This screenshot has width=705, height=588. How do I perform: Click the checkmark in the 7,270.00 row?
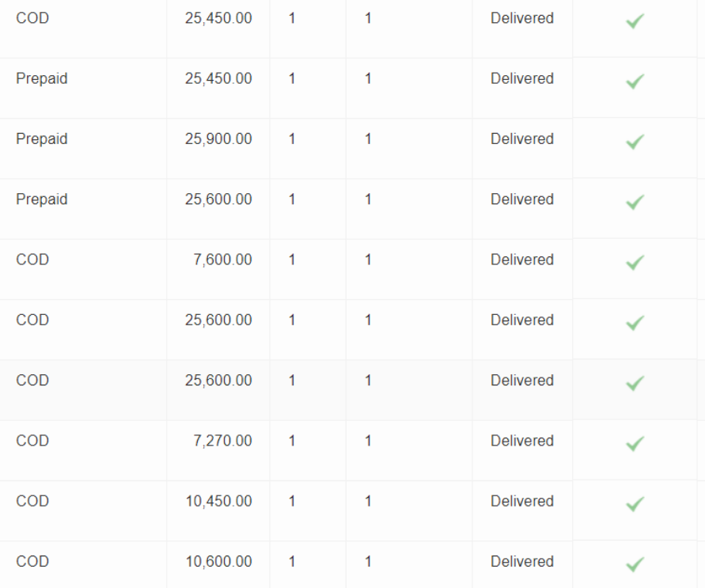[x=635, y=444]
